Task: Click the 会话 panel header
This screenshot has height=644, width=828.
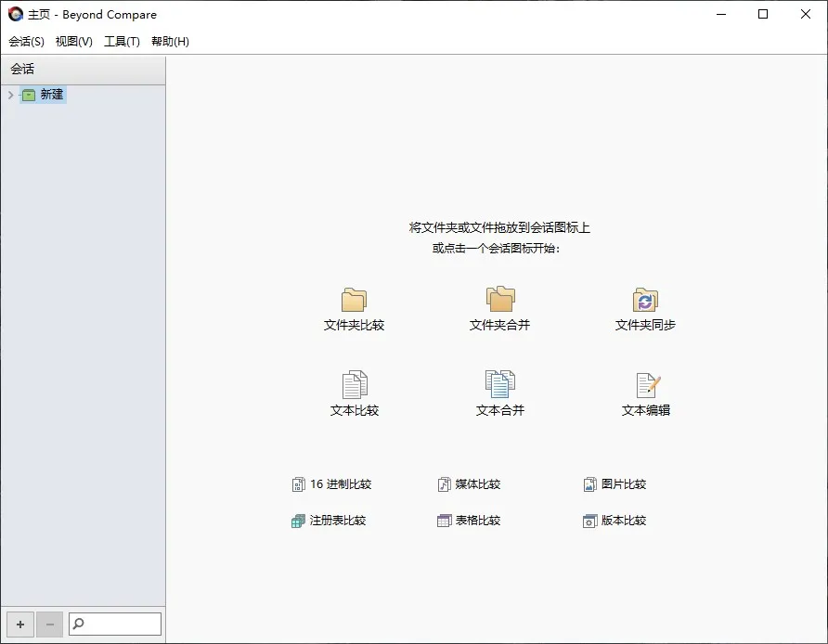Action: pyautogui.click(x=84, y=70)
